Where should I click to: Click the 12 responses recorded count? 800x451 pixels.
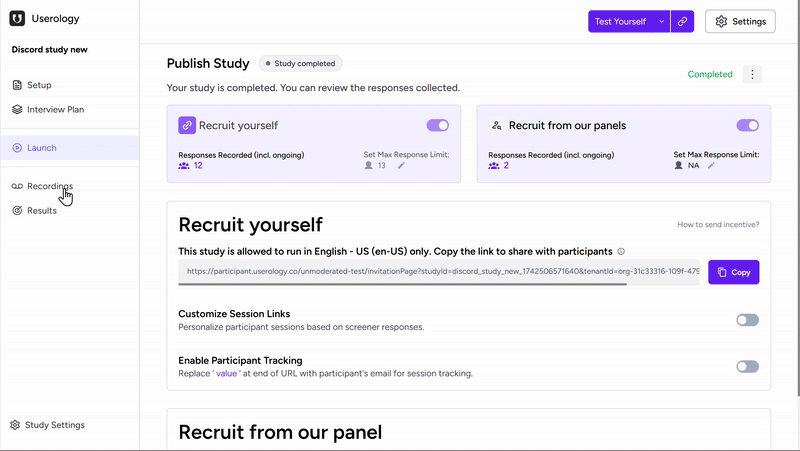198,165
